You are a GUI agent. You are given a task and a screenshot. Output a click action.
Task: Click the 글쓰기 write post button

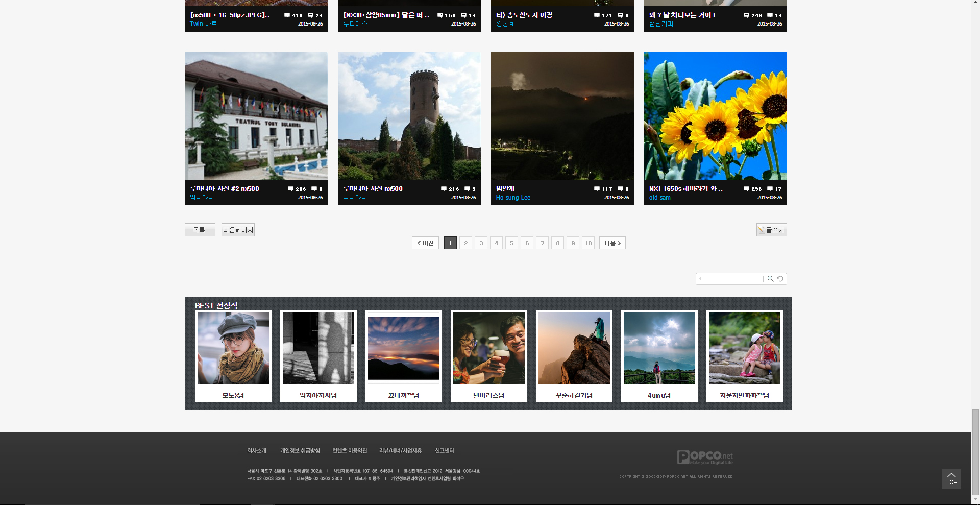pyautogui.click(x=771, y=230)
